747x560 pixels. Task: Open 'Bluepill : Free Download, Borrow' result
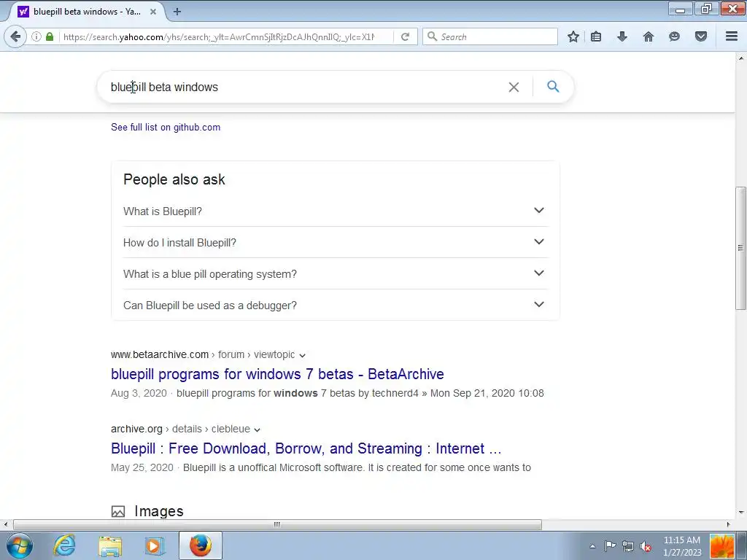[306, 448]
